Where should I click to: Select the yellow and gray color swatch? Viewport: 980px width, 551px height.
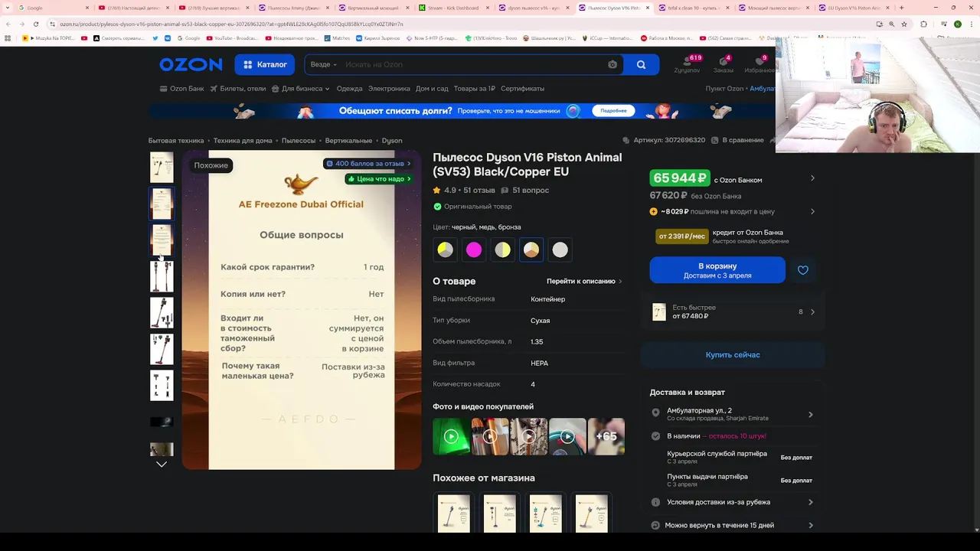(x=502, y=249)
